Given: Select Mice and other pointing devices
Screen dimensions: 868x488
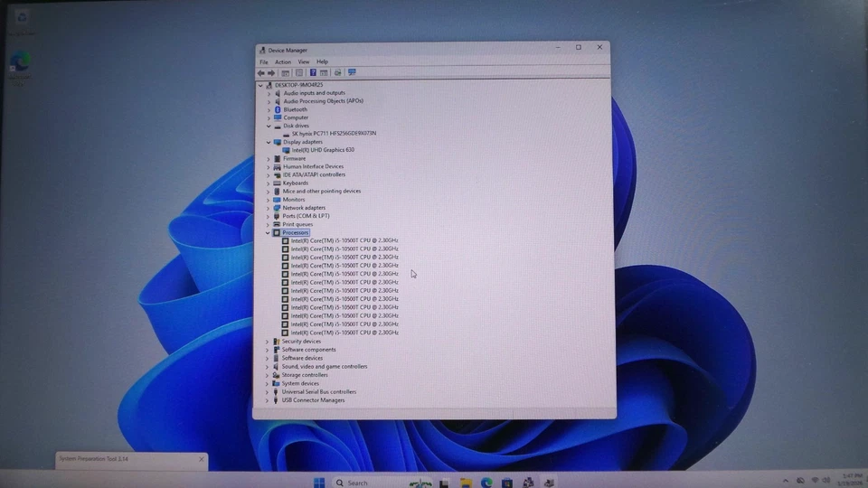Looking at the screenshot, I should tap(322, 192).
